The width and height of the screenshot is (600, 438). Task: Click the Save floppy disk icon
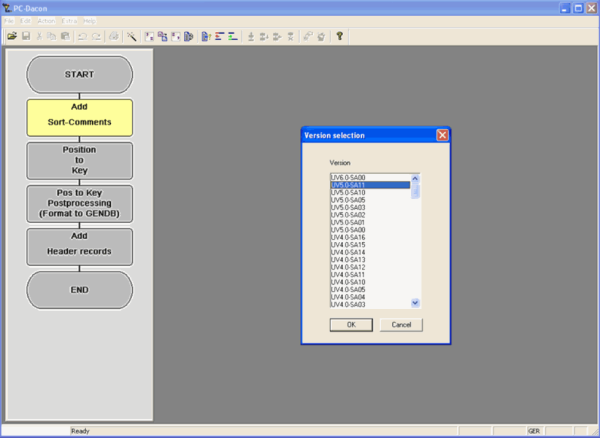click(x=26, y=36)
